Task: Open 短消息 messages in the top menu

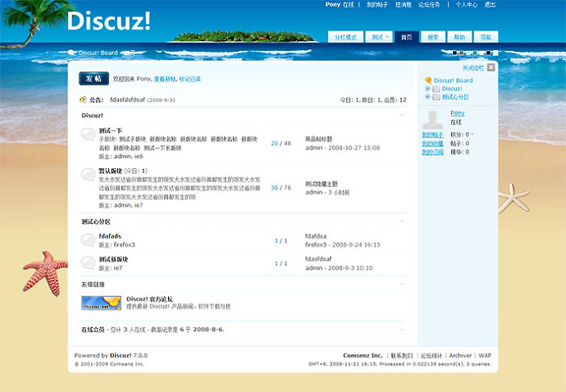Action: (404, 5)
